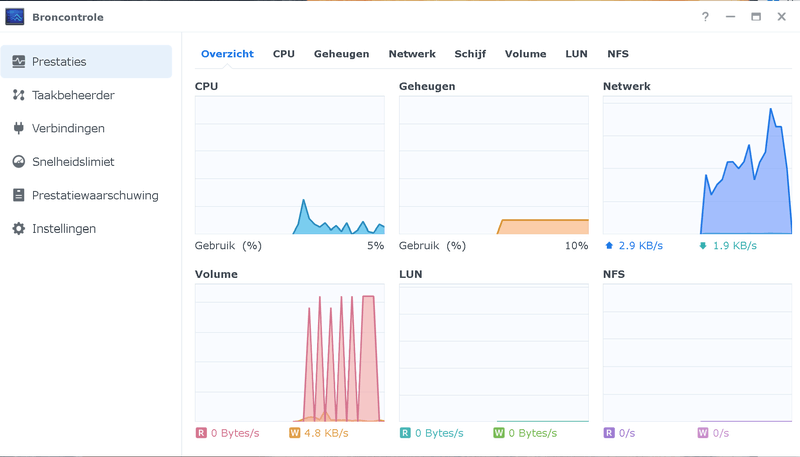This screenshot has width=800, height=457.
Task: Click the Broncontrole app icon
Action: pyautogui.click(x=15, y=17)
